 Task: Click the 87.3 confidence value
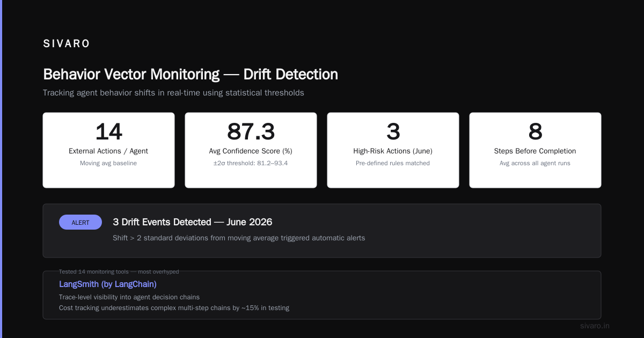click(x=251, y=131)
